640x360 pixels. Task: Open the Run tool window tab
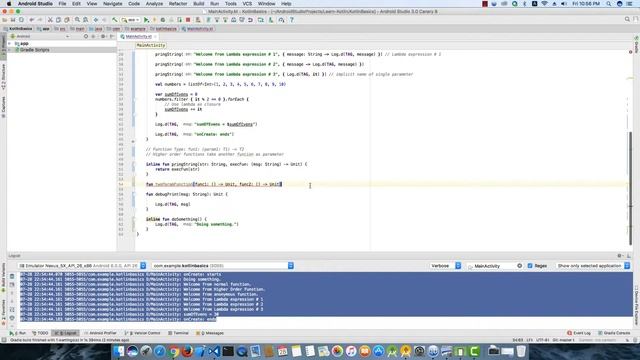coord(18,333)
